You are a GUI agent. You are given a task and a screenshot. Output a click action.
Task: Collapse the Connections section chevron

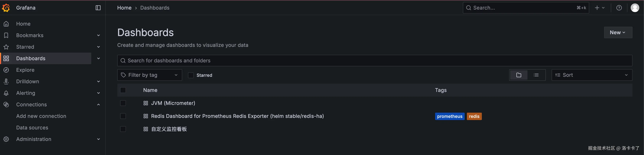click(98, 105)
